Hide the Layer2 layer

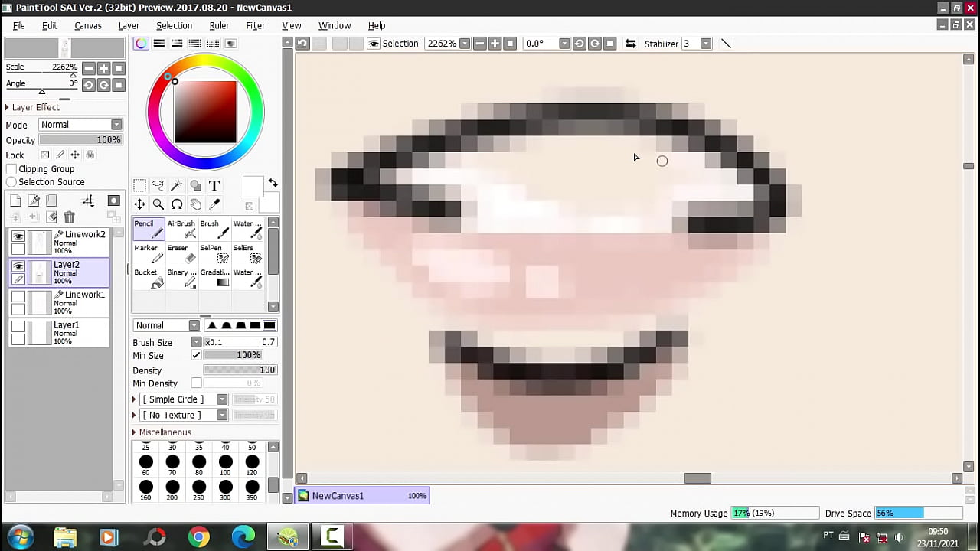(x=18, y=266)
